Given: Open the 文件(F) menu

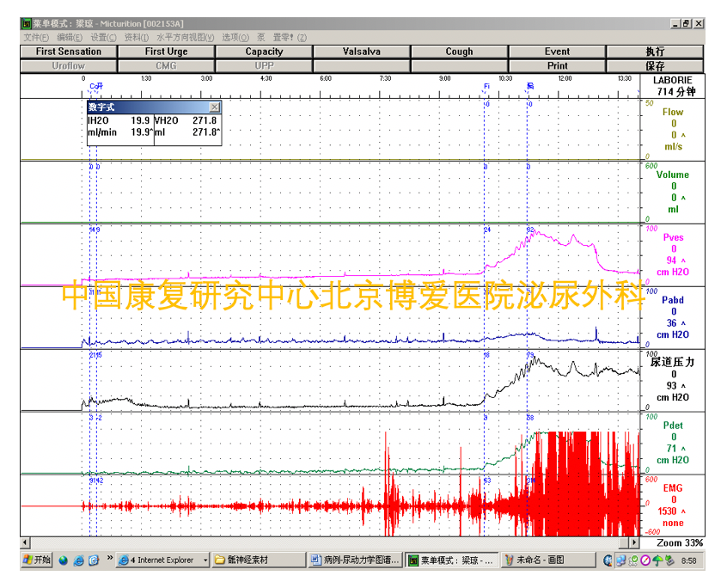Looking at the screenshot, I should point(36,38).
